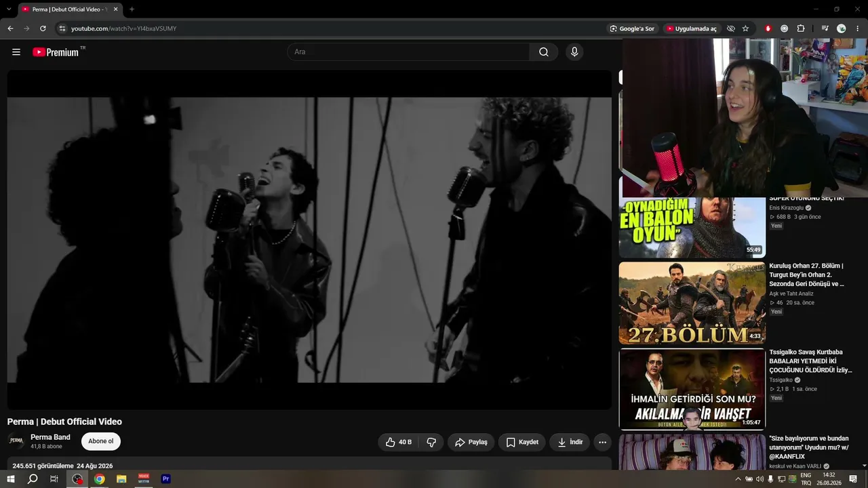
Task: Open Windows taskbar search
Action: [x=33, y=479]
